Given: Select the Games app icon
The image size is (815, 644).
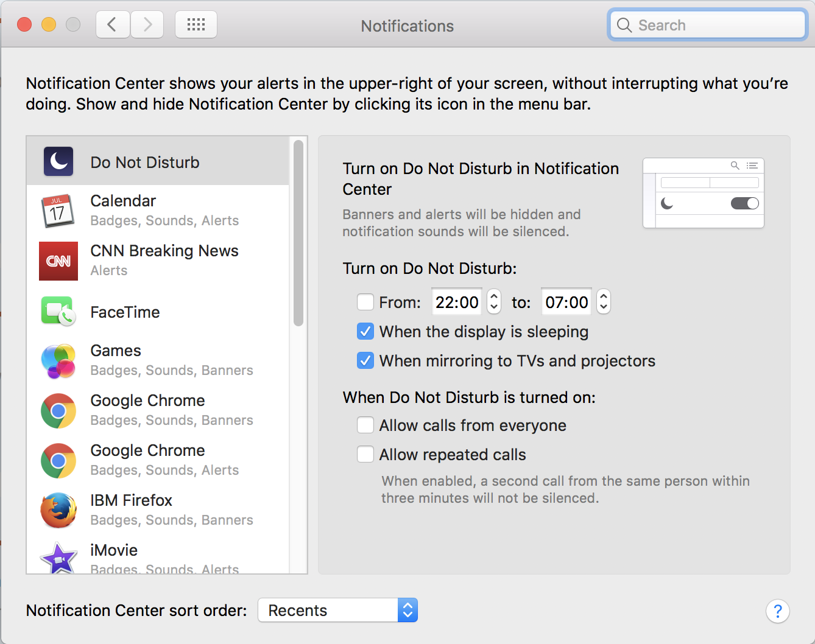Looking at the screenshot, I should click(58, 360).
